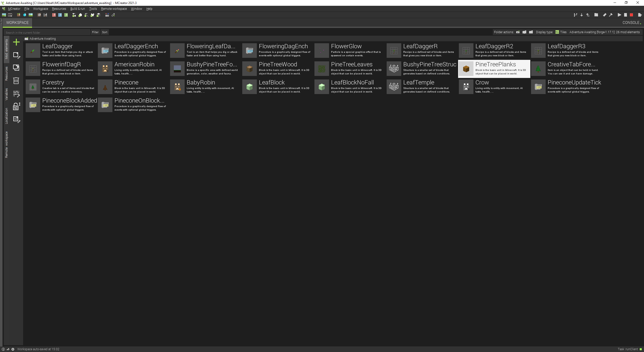Stop the running Gradle task red square icon
This screenshot has height=352, width=644.
point(631,15)
